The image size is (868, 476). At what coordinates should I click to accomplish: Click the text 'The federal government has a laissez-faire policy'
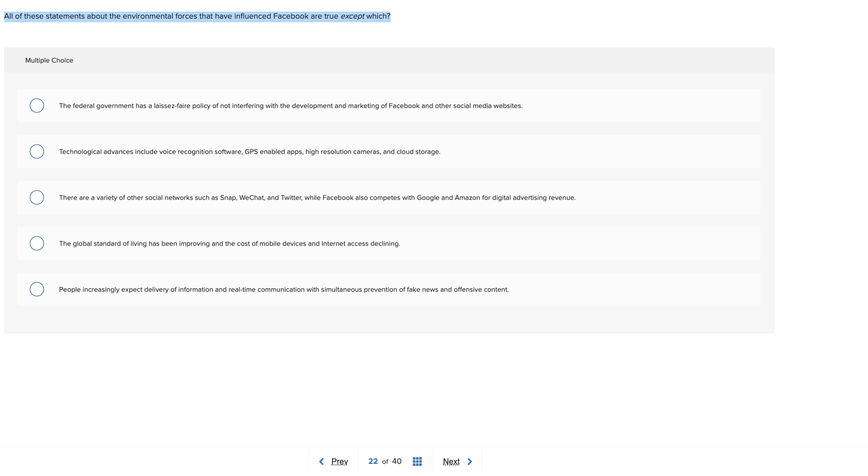pos(135,105)
